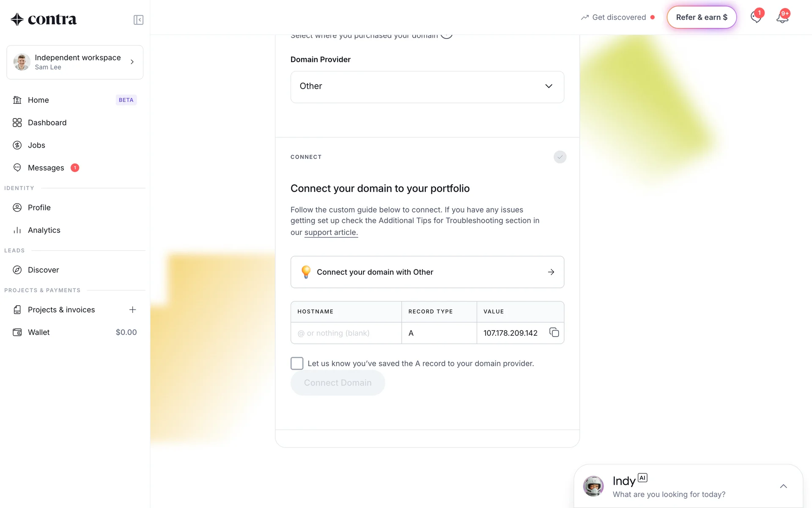This screenshot has height=508, width=812.
Task: Open Analytics in sidebar
Action: [44, 230]
